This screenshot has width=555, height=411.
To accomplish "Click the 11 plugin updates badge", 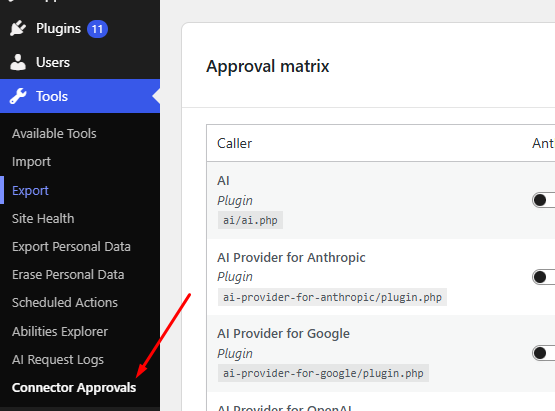I will [97, 29].
